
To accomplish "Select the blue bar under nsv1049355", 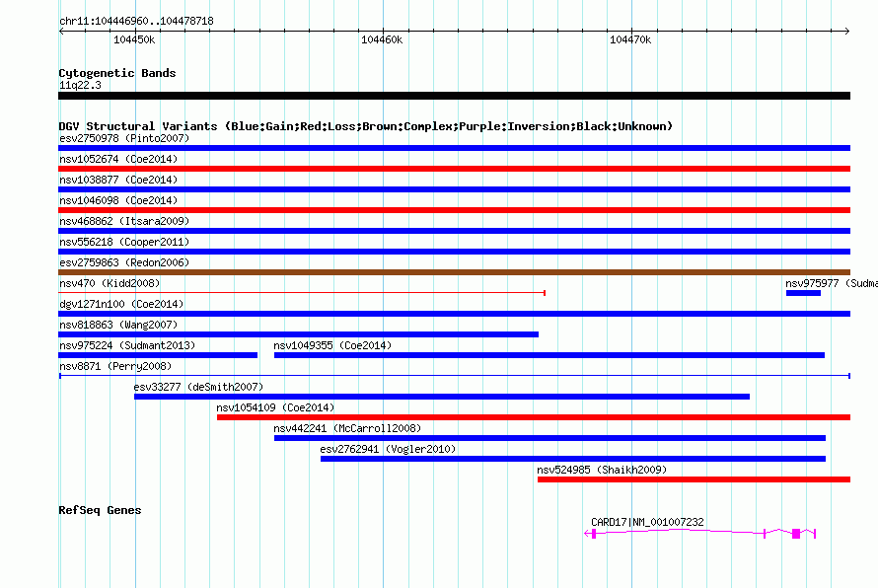I will [549, 355].
